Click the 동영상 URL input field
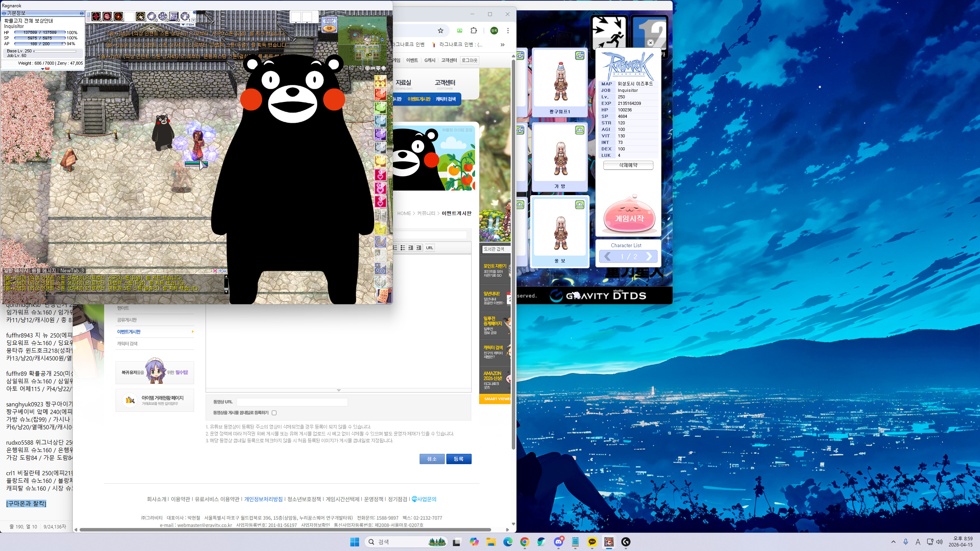Viewport: 980px width, 551px height. (x=292, y=402)
